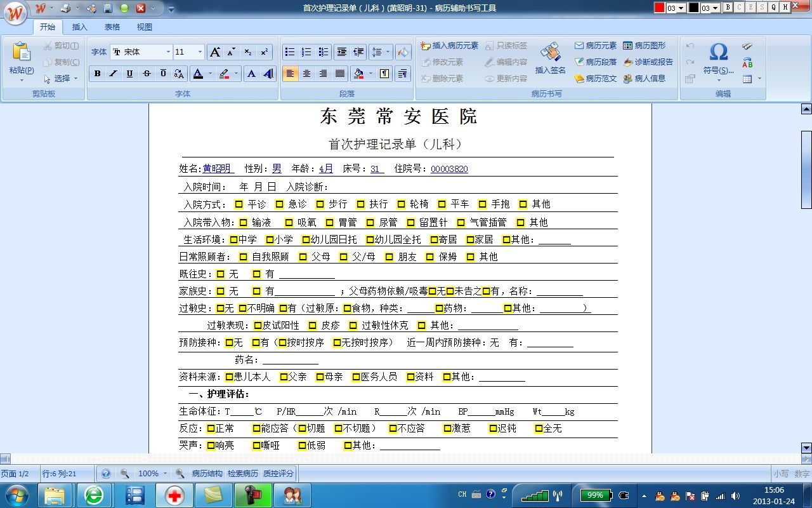This screenshot has width=812, height=508.
Task: Click 插入病历元素 in the ribbon
Action: tap(450, 46)
